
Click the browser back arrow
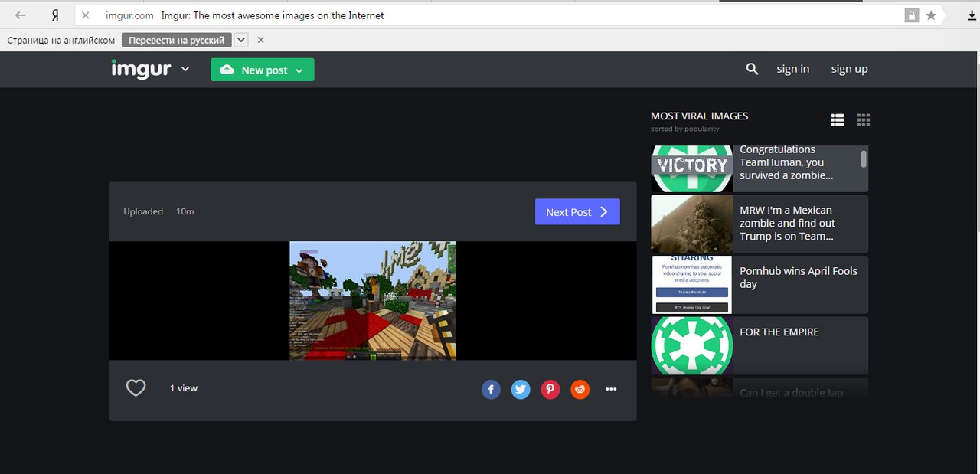pyautogui.click(x=21, y=15)
